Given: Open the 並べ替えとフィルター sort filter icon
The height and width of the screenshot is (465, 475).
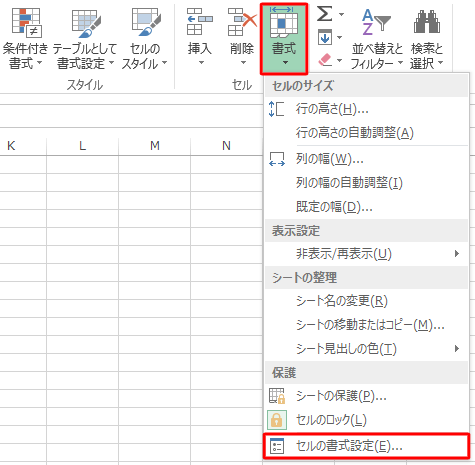Looking at the screenshot, I should [x=376, y=22].
